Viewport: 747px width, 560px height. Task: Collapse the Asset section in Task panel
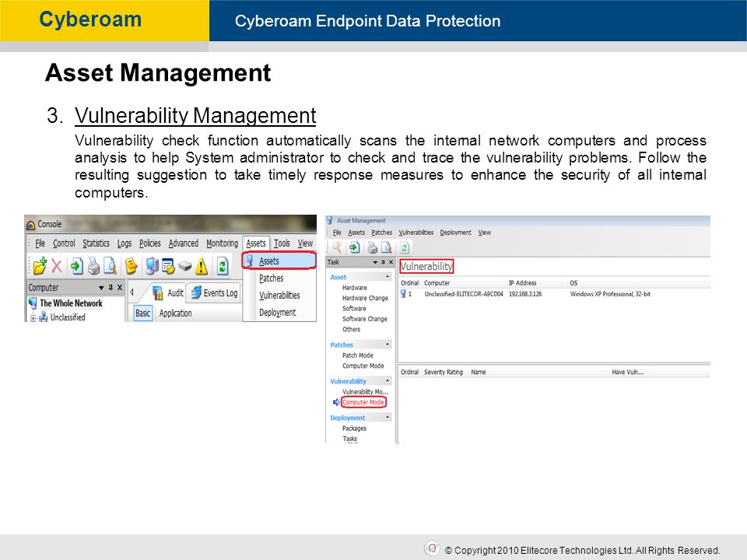click(x=388, y=277)
